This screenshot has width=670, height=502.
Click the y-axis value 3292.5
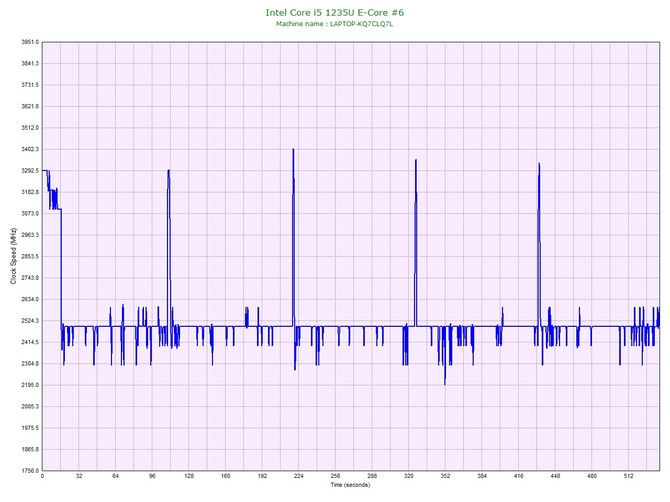click(30, 170)
